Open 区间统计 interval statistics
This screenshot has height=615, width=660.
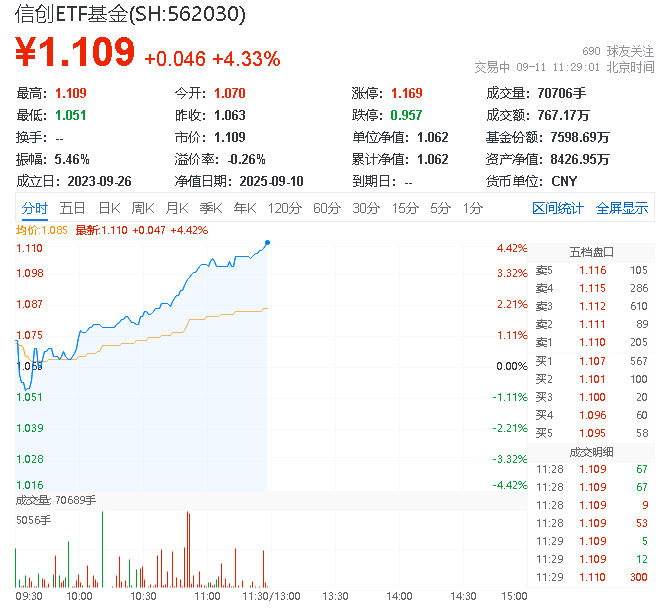(558, 208)
